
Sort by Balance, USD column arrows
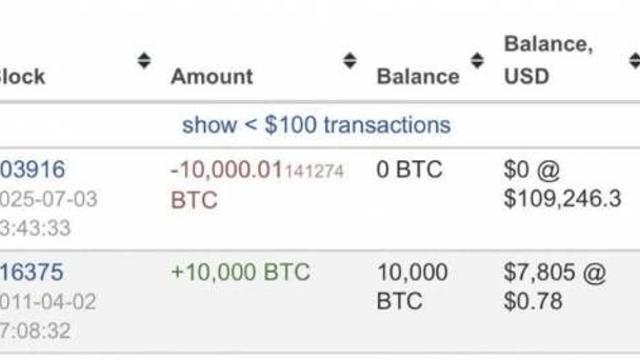click(x=634, y=60)
